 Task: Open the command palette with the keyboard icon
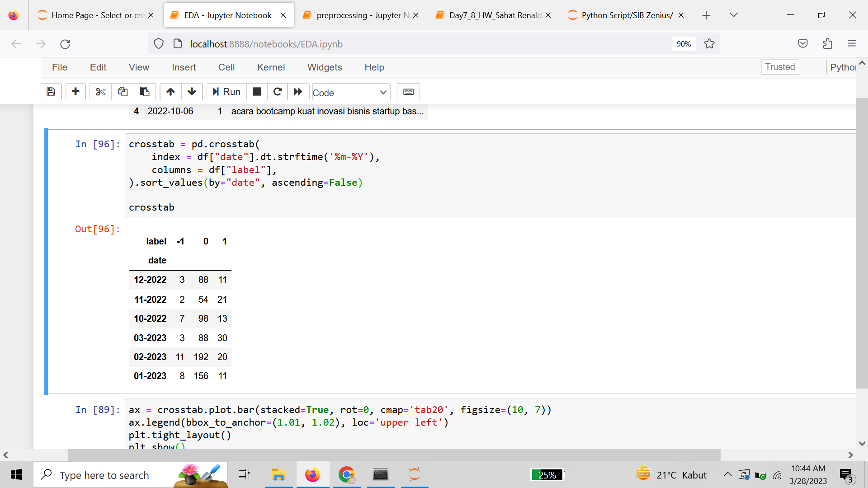point(408,92)
